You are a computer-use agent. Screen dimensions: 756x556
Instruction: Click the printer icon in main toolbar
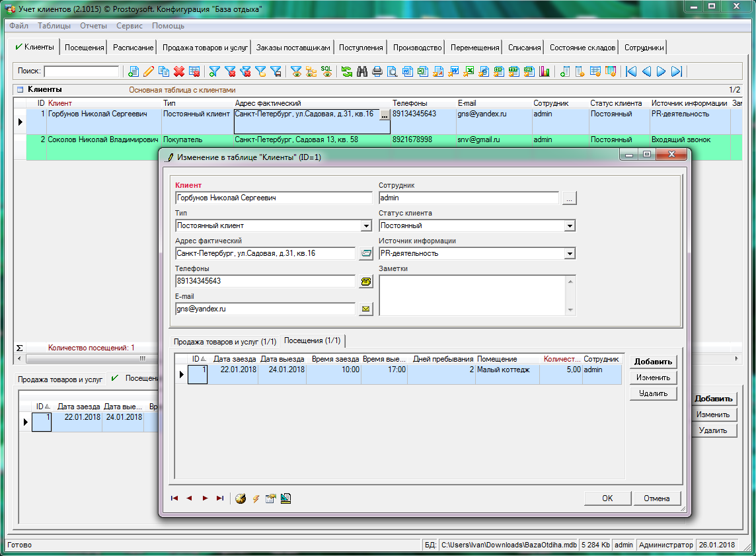tap(377, 71)
